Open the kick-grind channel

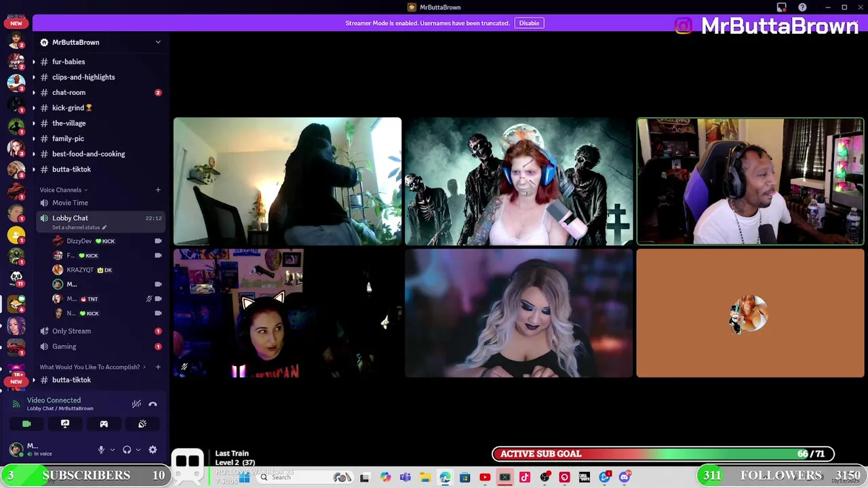pos(101,108)
